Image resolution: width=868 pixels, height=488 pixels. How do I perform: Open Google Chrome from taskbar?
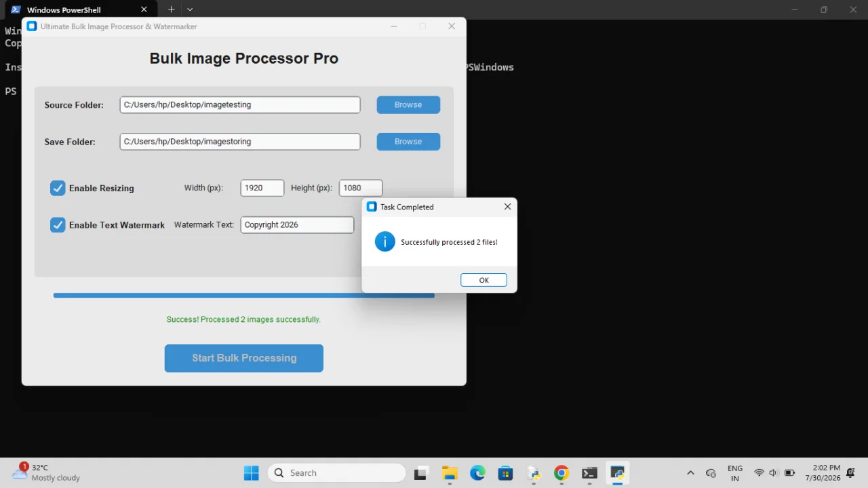click(x=561, y=472)
